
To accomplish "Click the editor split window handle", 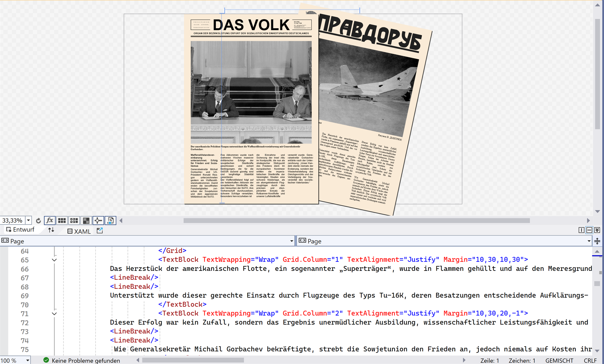I will pos(597,241).
